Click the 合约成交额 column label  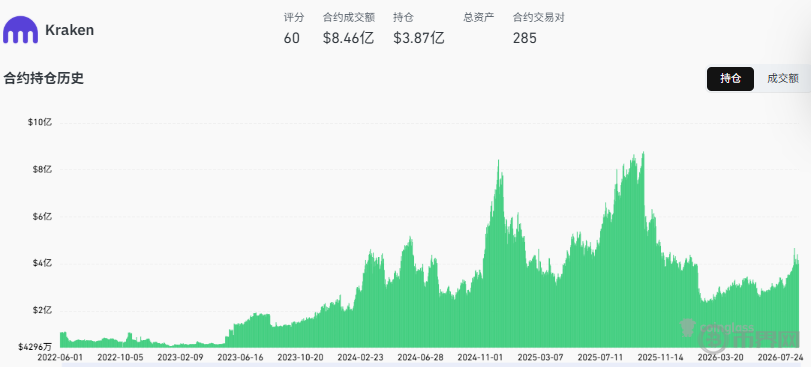(x=349, y=17)
